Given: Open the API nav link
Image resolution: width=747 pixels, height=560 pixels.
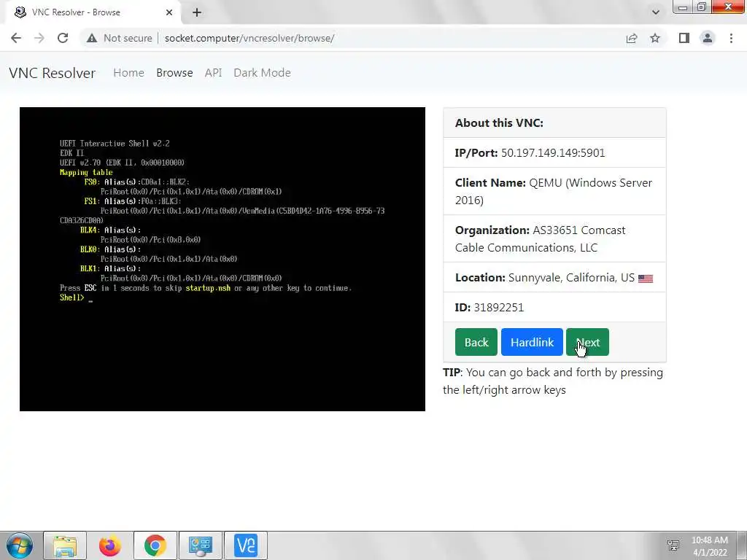Looking at the screenshot, I should pyautogui.click(x=214, y=73).
